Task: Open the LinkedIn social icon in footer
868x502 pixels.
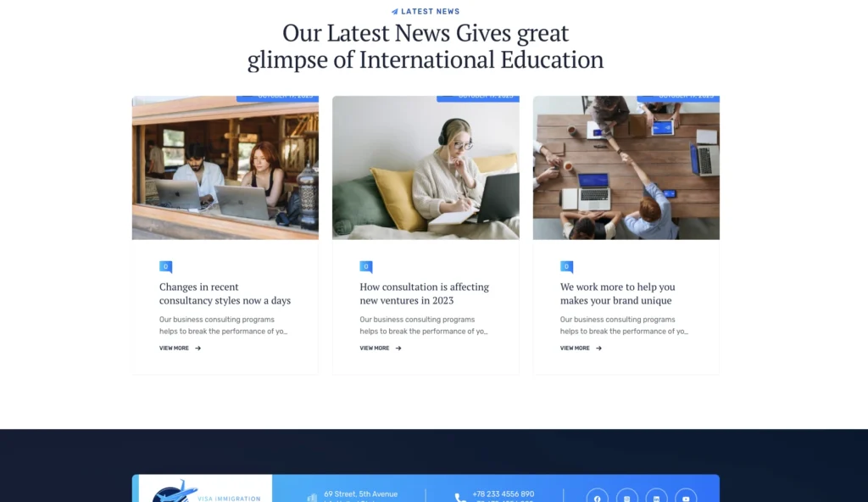Action: click(x=656, y=497)
